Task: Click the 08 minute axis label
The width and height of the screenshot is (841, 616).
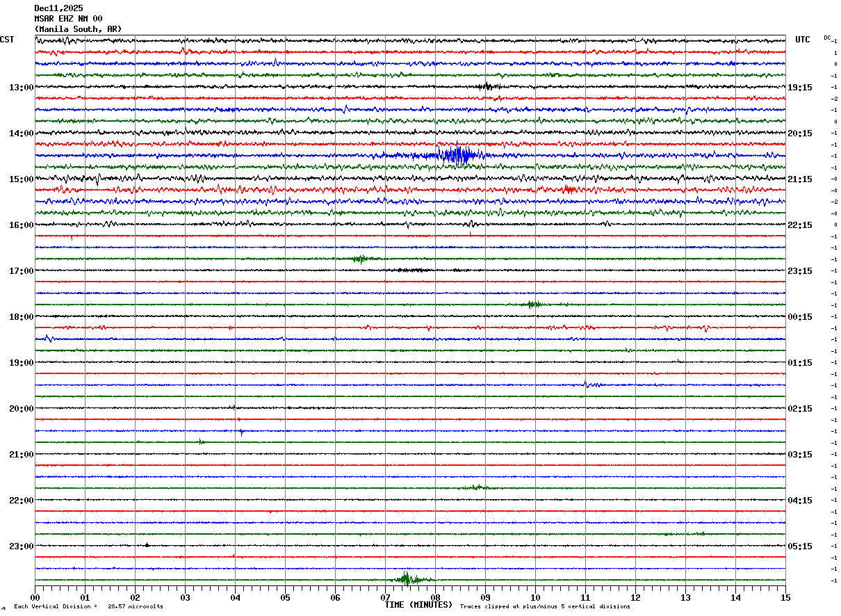Action: [435, 597]
